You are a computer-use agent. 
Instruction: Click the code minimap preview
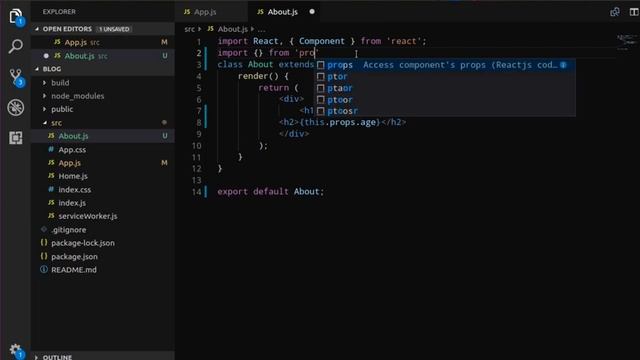pyautogui.click(x=627, y=42)
